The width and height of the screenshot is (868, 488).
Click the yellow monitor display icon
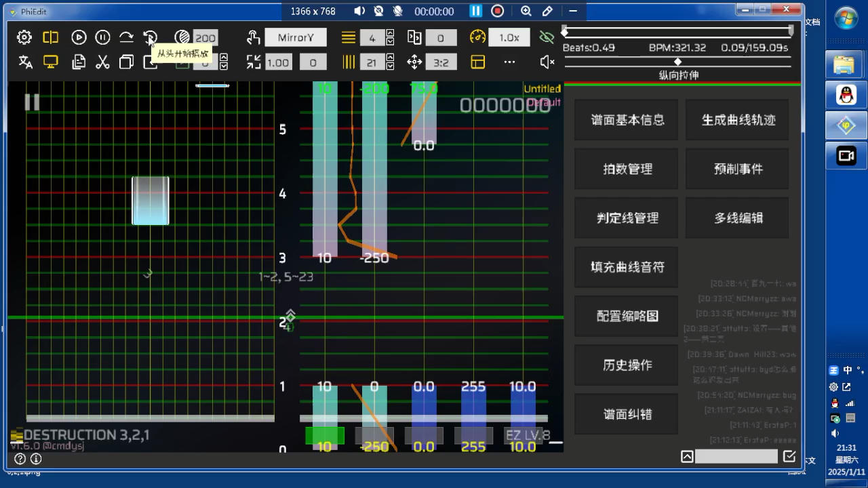click(51, 62)
